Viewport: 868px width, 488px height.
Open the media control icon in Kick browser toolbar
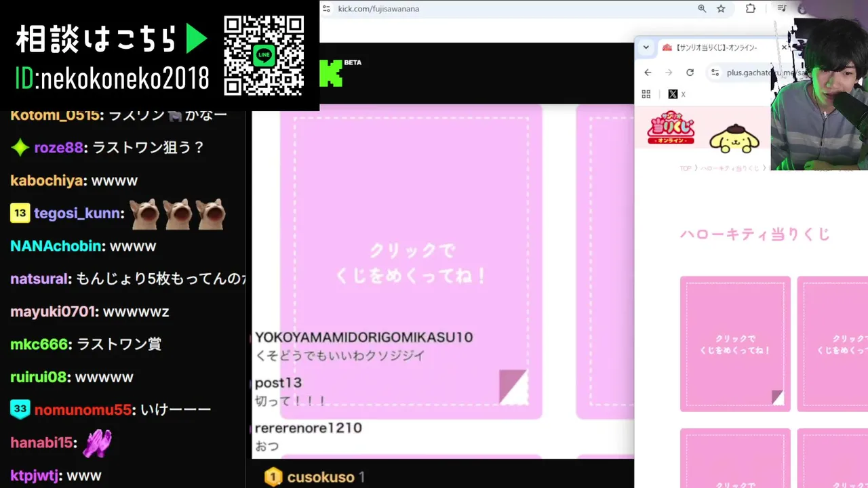(782, 8)
